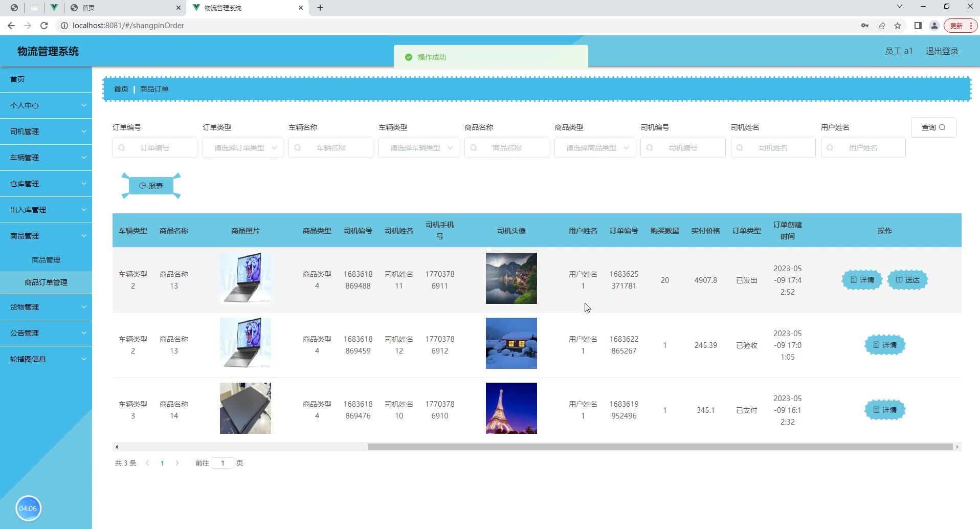Click Eiffel Tower driver avatar

pos(511,408)
